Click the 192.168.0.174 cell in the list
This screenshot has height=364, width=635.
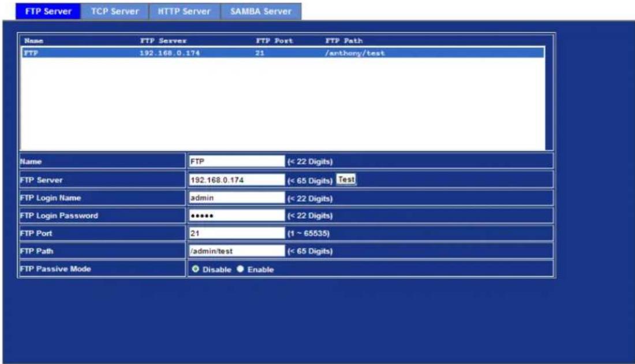coord(170,53)
